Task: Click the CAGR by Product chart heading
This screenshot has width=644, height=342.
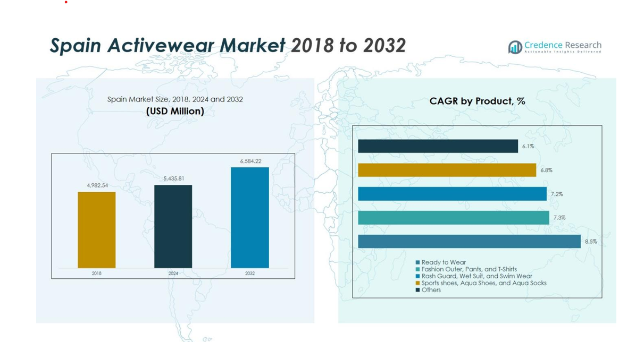Action: click(x=477, y=101)
